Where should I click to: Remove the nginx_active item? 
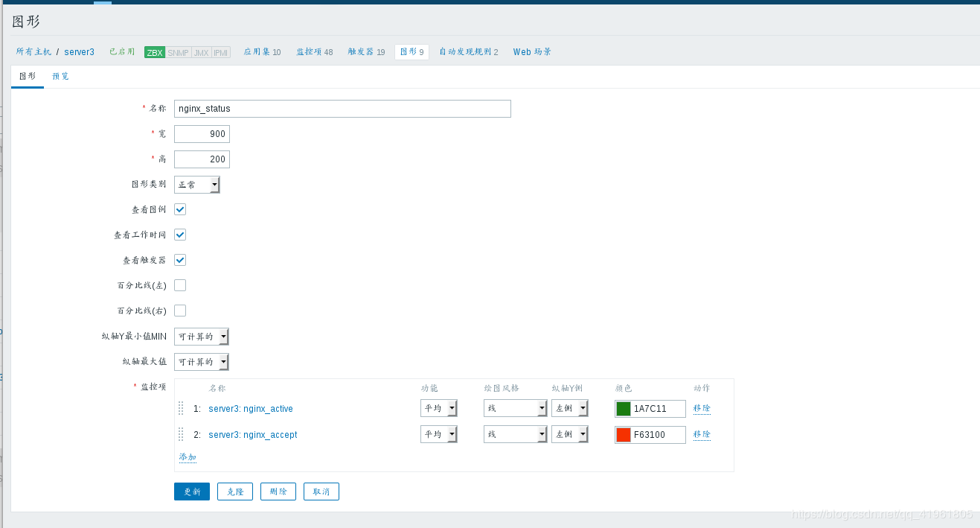(702, 408)
